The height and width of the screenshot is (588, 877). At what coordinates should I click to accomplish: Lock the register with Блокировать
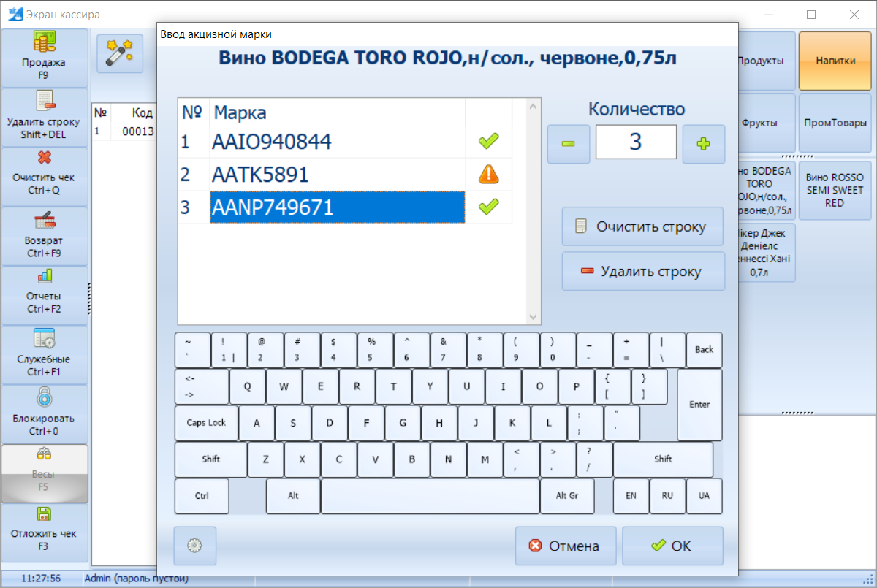coord(44,413)
